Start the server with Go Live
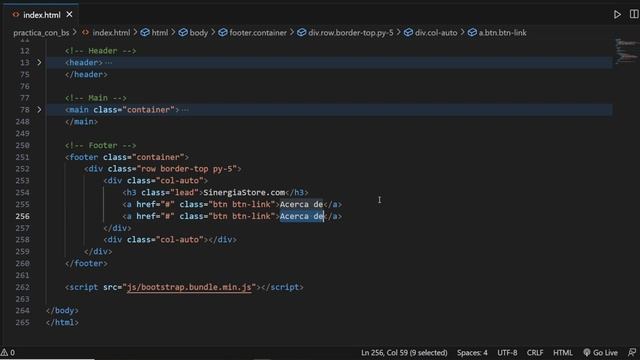Viewport: 640px width, 360px height. point(600,353)
